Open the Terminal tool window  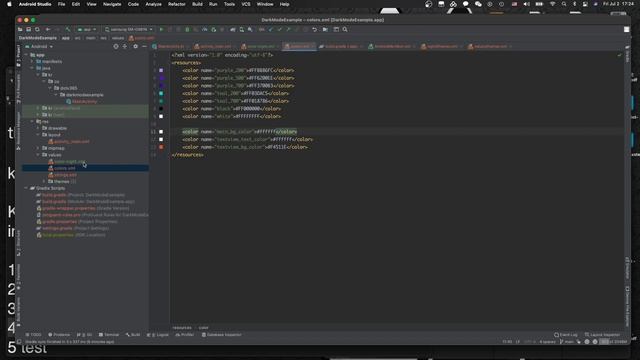(x=109, y=335)
